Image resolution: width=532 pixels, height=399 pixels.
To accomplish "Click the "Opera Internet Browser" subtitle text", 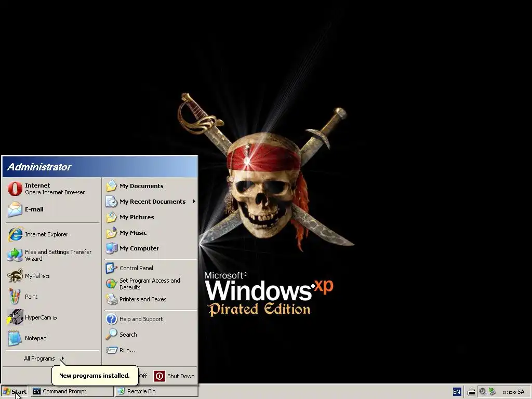I will 55,192.
